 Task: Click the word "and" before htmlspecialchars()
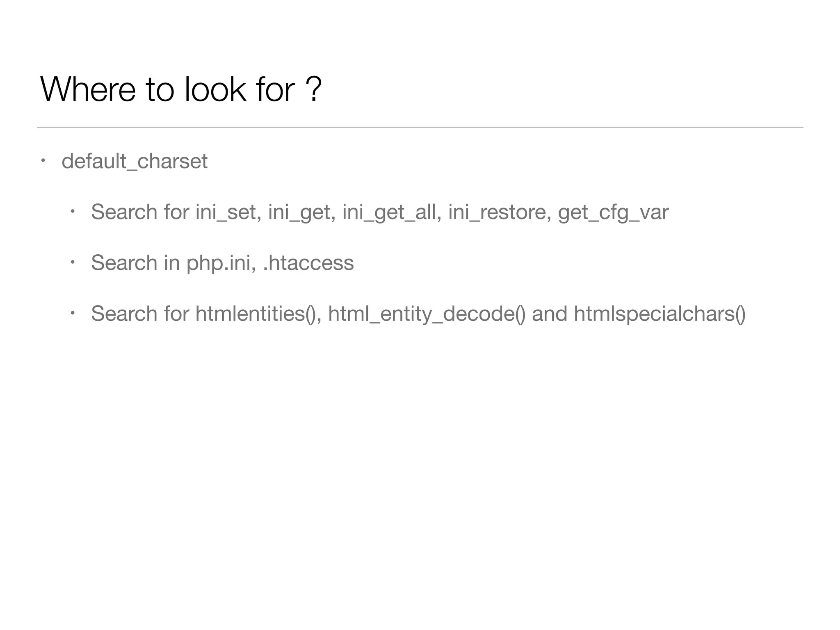(x=549, y=314)
